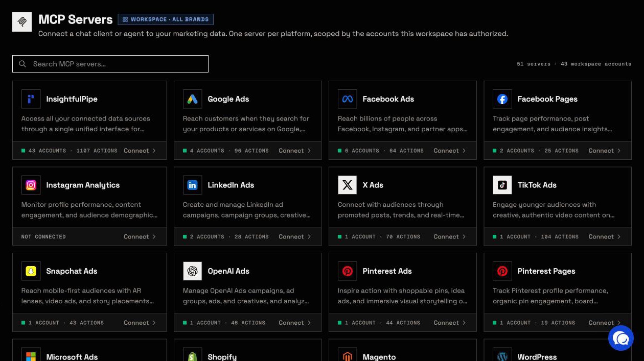Connect the LinkedIn Ads server

click(294, 236)
